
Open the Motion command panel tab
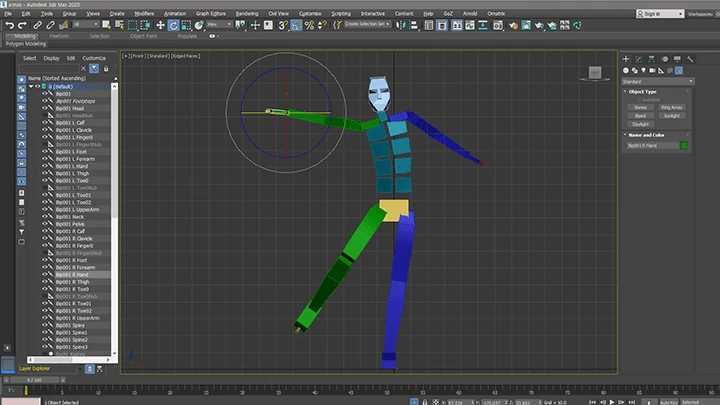coord(664,59)
